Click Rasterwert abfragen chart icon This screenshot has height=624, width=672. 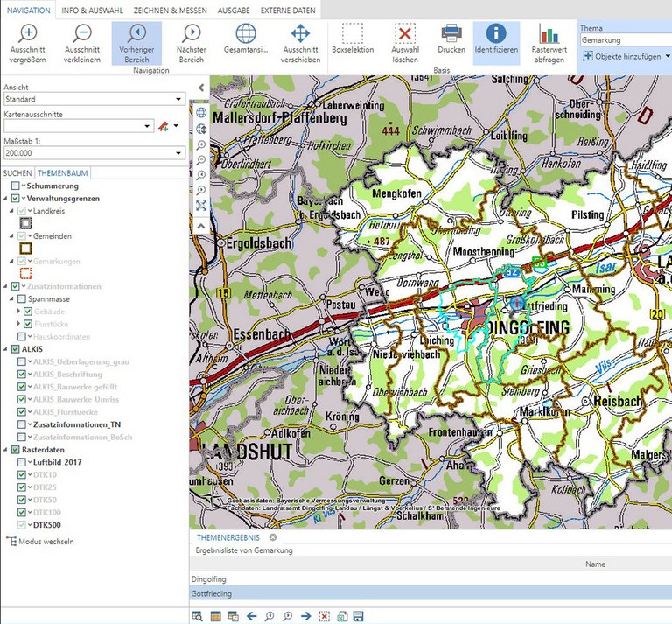click(x=549, y=44)
